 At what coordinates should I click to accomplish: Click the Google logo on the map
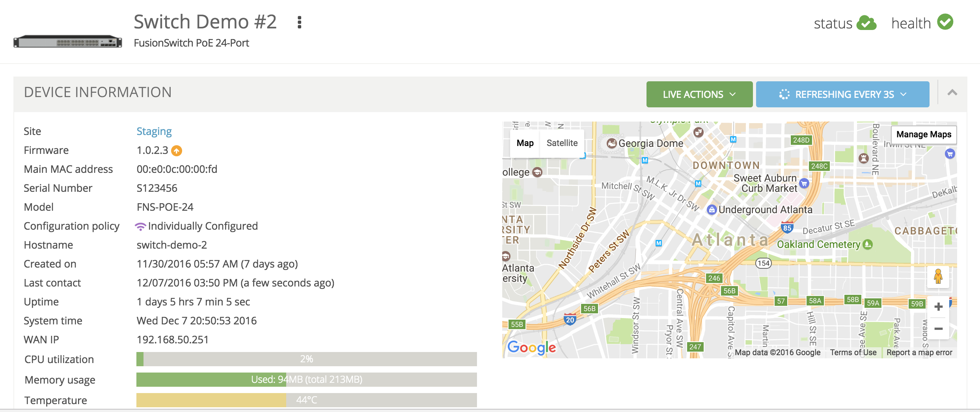(531, 347)
